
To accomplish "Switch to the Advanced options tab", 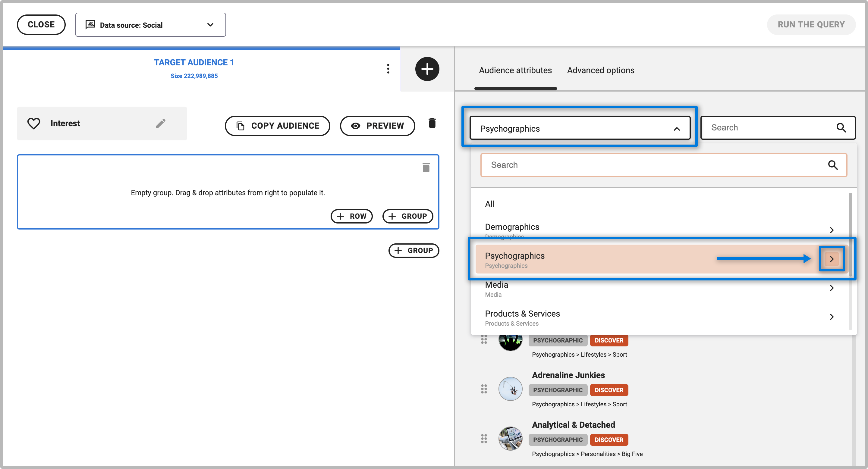I will [600, 70].
